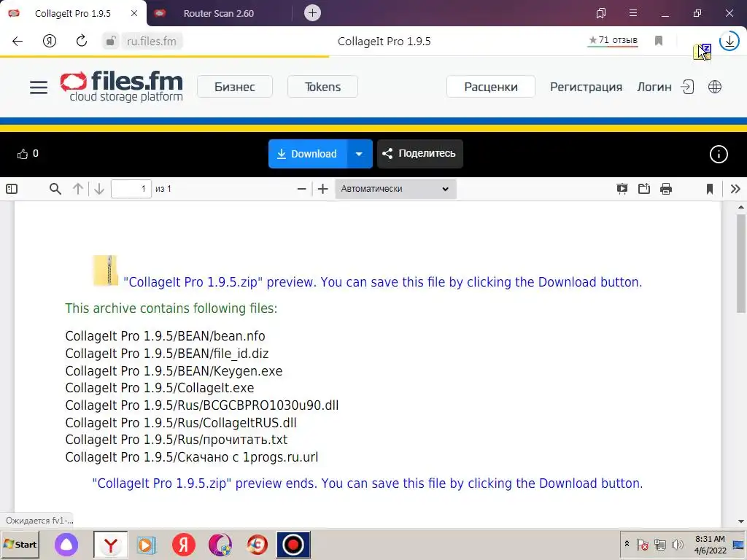Switch to presentation mode icon

click(622, 189)
